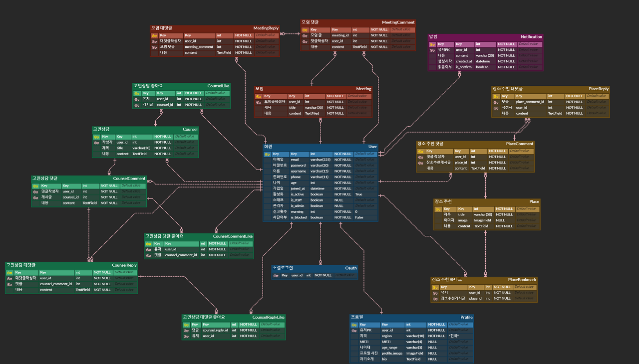
Task: Click the primary key icon in Meeting table
Action: click(259, 96)
